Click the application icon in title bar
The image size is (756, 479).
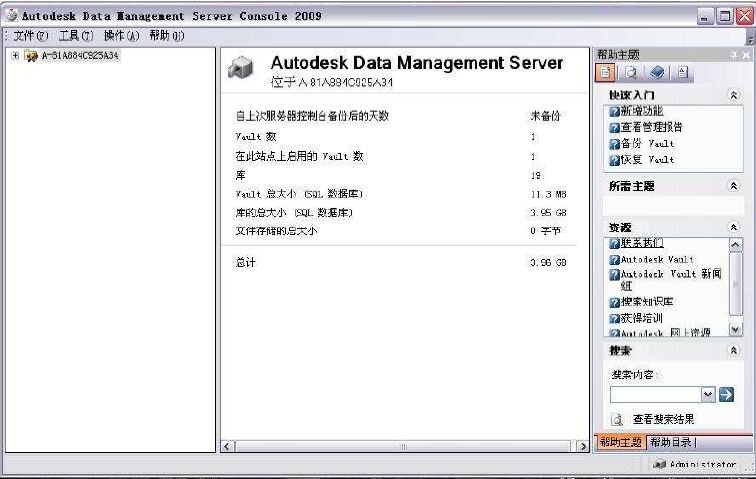coord(12,15)
